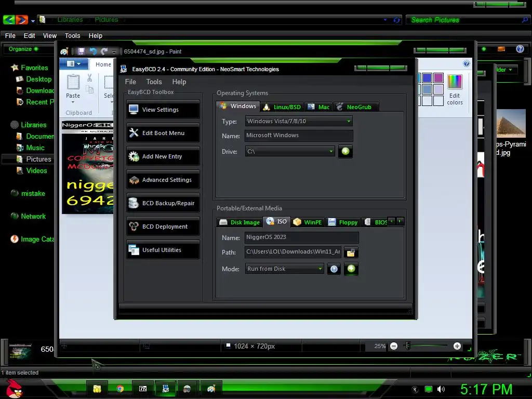532x399 pixels.
Task: Click Paint's help question mark icon
Action: (x=467, y=63)
